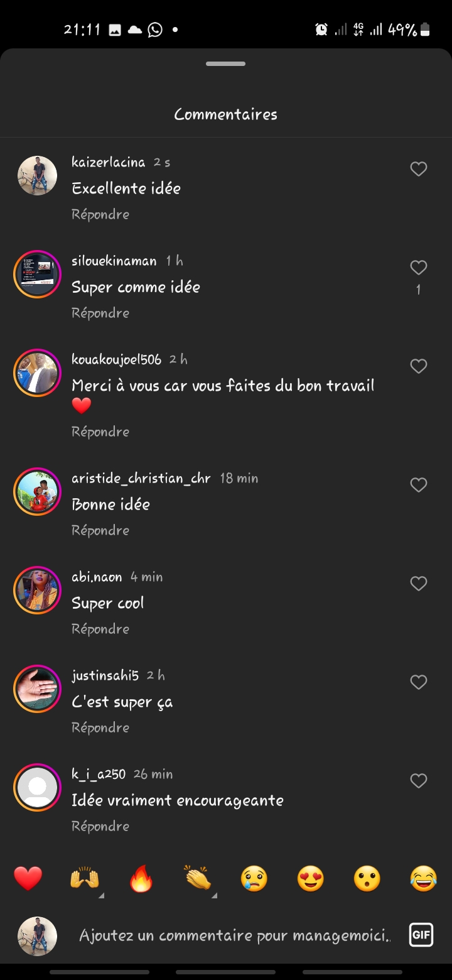Pick the clapping hands emoji
The height and width of the screenshot is (980, 452).
click(x=198, y=878)
